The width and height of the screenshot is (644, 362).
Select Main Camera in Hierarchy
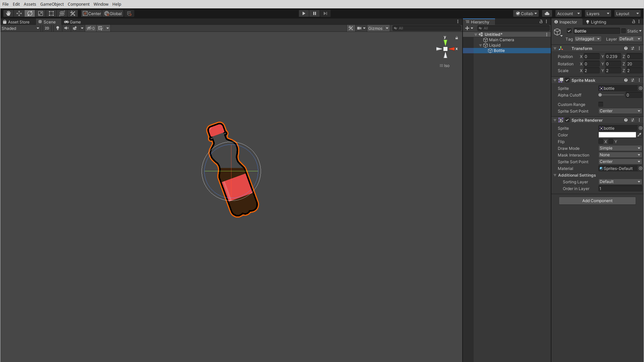(x=501, y=40)
